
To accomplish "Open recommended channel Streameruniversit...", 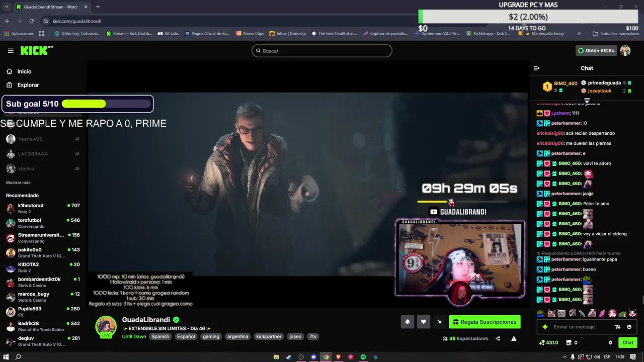I will tap(43, 238).
